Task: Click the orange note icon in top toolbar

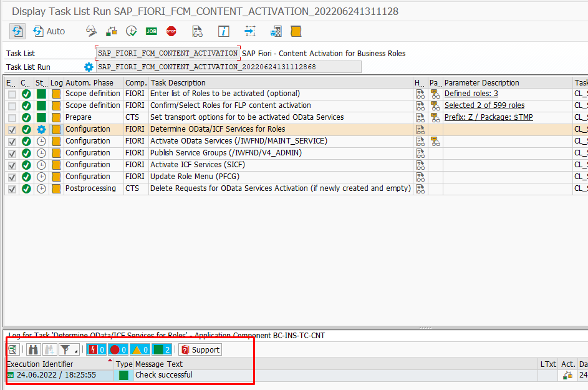Action: 296,31
